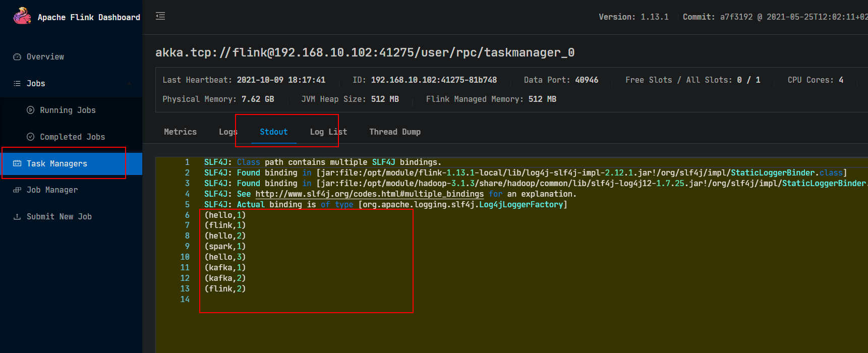Image resolution: width=868 pixels, height=353 pixels.
Task: Click the Flink Managed Memory 512 MB value
Action: click(x=542, y=99)
